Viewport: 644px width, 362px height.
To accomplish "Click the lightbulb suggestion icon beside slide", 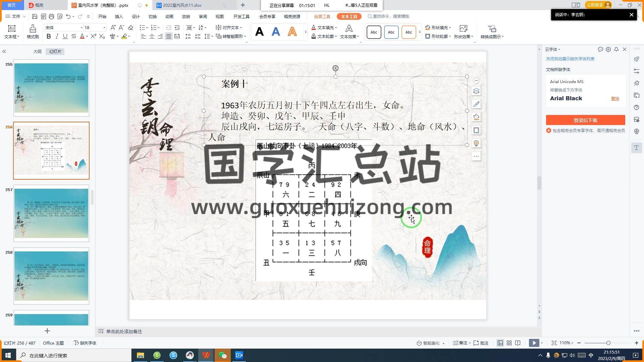I will (476, 143).
